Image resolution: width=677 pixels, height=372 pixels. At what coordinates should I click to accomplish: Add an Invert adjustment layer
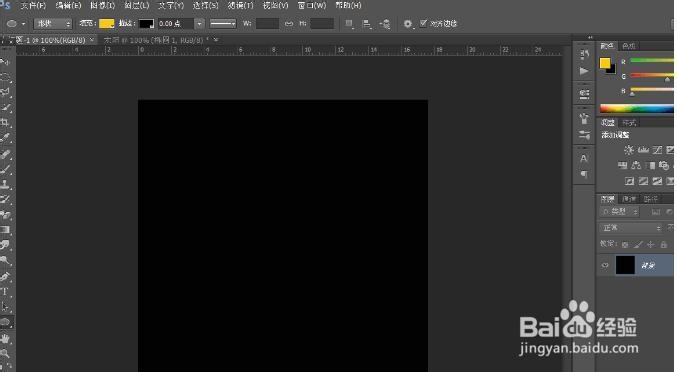pos(629,181)
